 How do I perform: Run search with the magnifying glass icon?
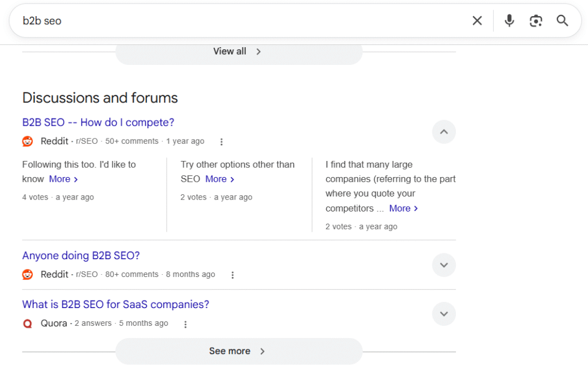(x=562, y=21)
